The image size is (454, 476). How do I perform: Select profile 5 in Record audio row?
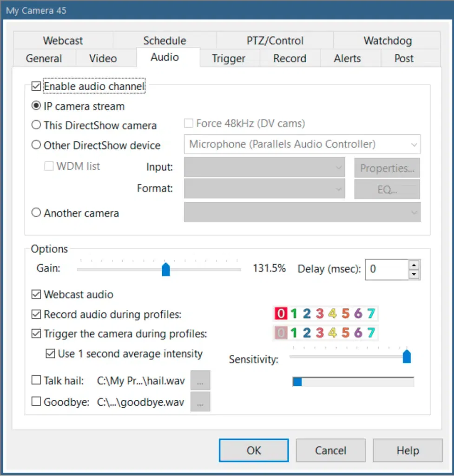point(345,314)
